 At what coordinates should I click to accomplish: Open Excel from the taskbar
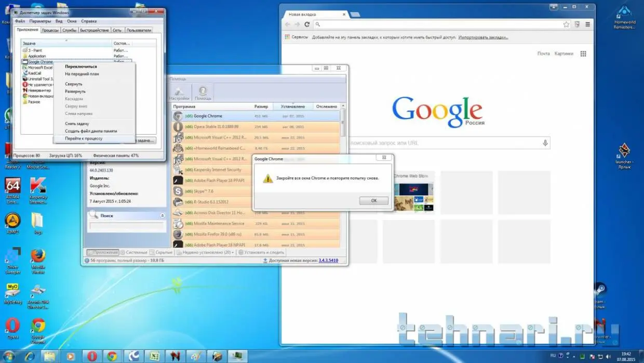pyautogui.click(x=154, y=356)
